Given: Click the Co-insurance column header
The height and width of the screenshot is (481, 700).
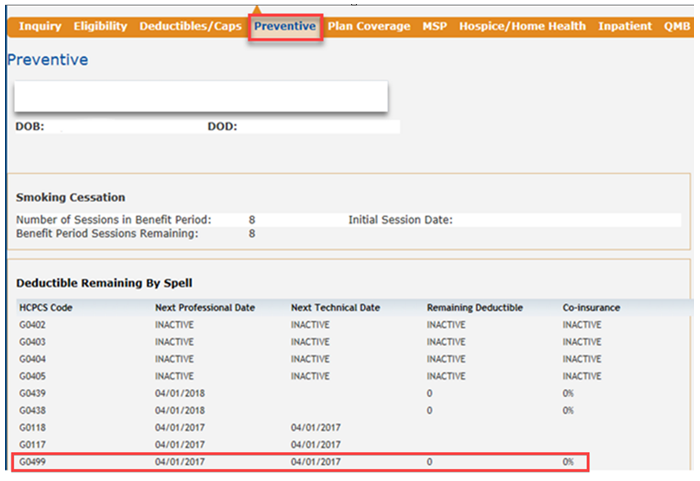Looking at the screenshot, I should coord(591,308).
